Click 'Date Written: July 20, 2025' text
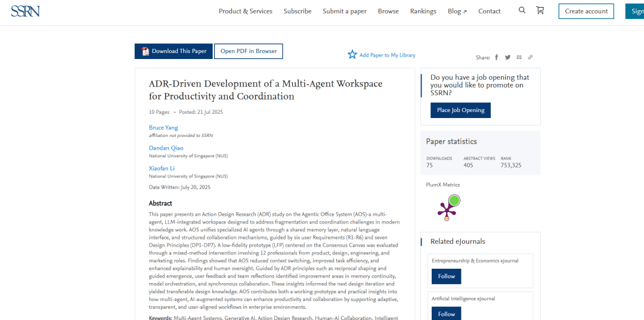The image size is (644, 320). pyautogui.click(x=179, y=187)
